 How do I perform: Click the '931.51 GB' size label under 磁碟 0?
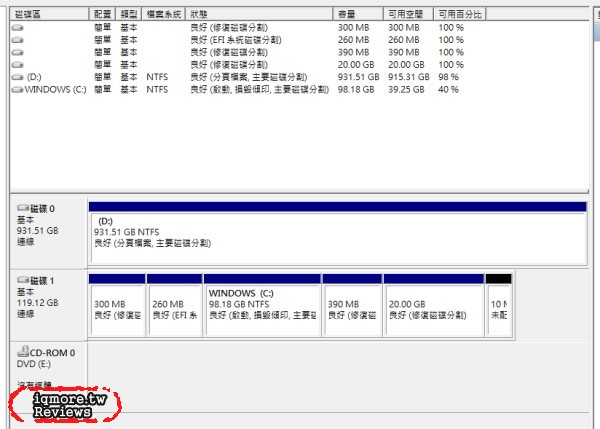pyautogui.click(x=38, y=230)
